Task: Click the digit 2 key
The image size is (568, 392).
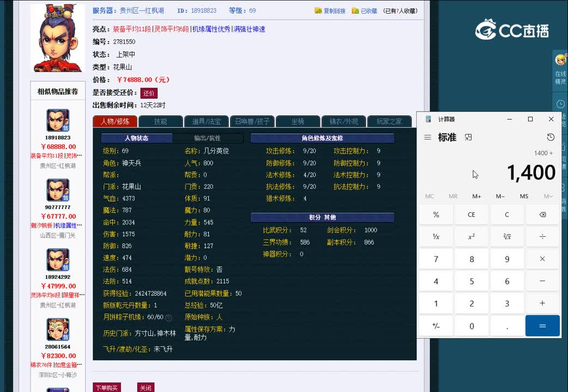Action: (472, 303)
